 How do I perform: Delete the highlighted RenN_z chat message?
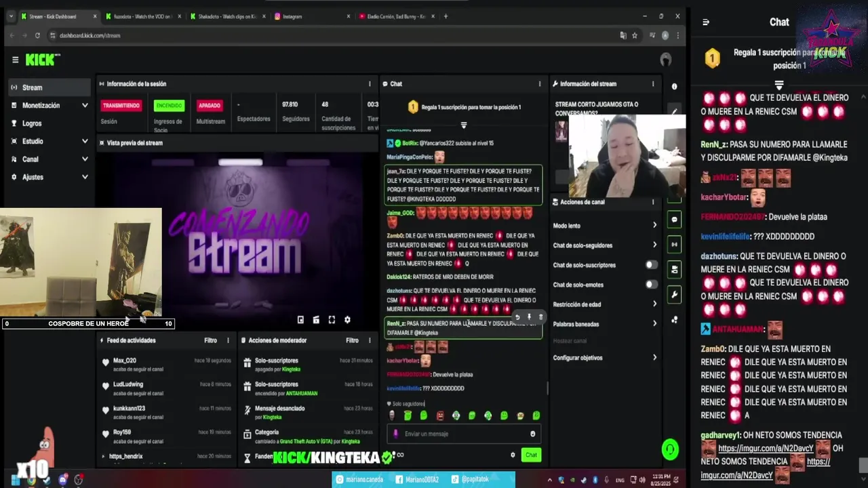click(540, 317)
